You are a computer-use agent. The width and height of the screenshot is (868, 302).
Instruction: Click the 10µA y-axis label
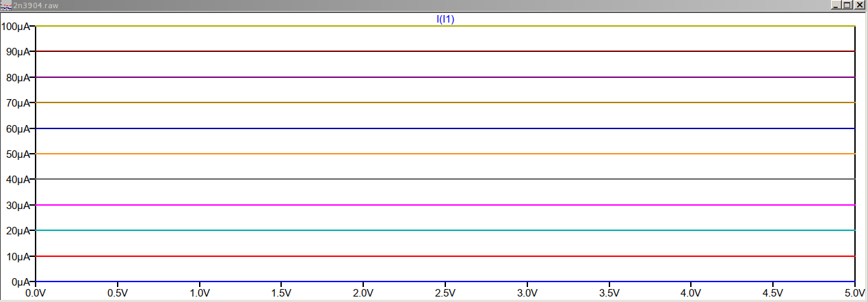click(x=18, y=257)
